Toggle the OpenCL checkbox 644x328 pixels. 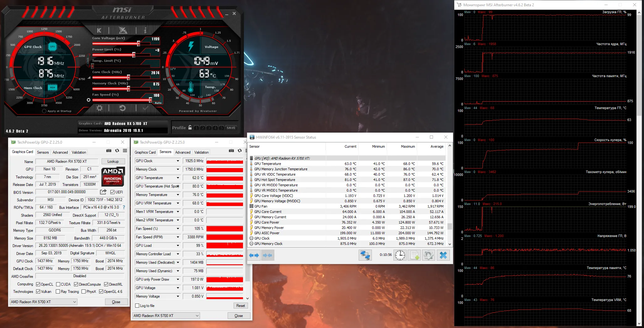pos(38,284)
